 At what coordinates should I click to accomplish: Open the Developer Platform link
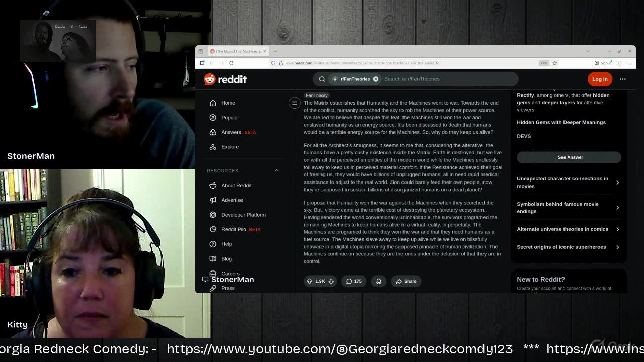click(x=243, y=215)
